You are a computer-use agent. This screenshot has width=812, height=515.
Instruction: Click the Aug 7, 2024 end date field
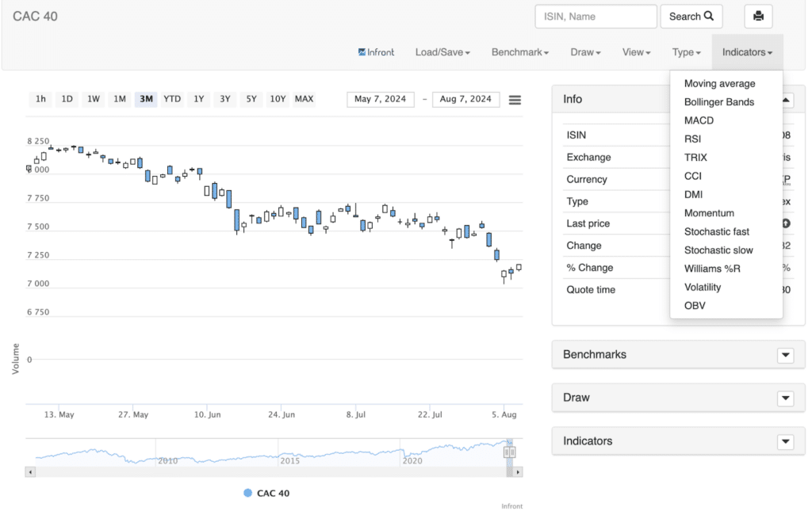pos(465,99)
